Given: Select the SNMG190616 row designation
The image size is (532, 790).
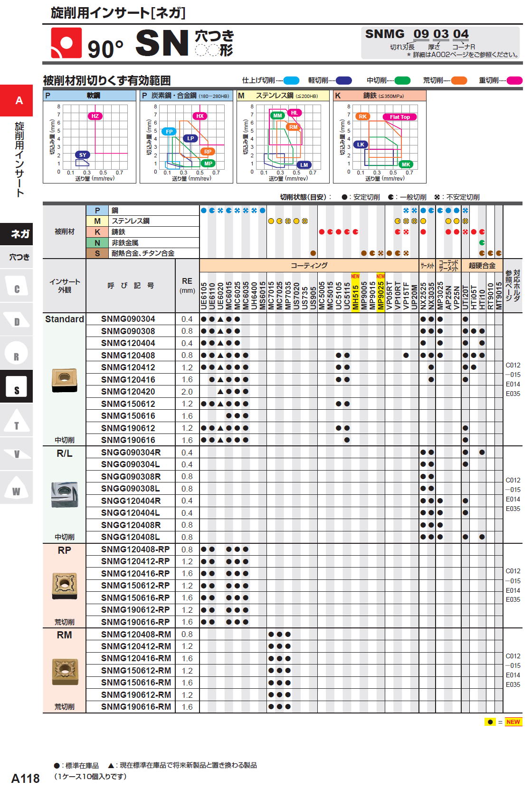Looking at the screenshot, I should pyautogui.click(x=128, y=440).
